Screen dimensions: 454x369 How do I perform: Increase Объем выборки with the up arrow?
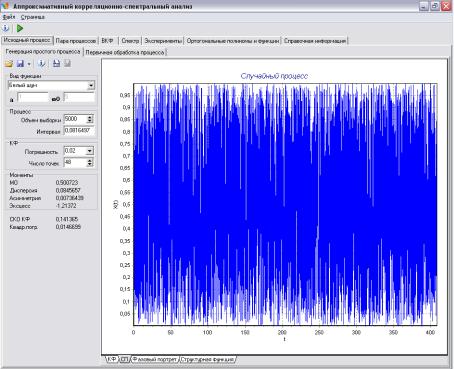(x=90, y=117)
